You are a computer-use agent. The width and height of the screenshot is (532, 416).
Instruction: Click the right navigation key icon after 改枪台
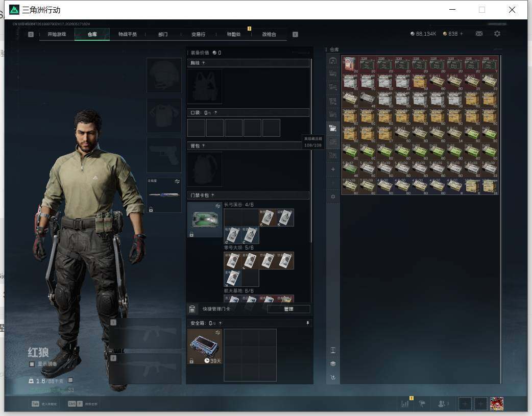295,34
